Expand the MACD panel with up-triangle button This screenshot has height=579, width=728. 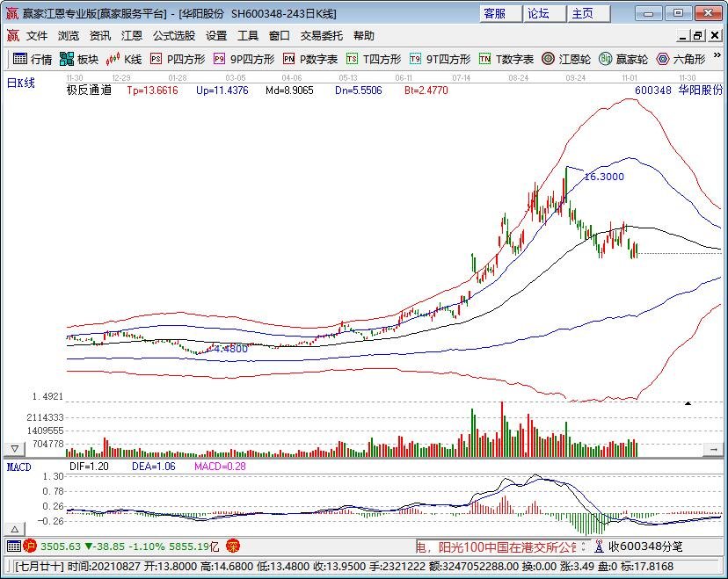point(14,529)
